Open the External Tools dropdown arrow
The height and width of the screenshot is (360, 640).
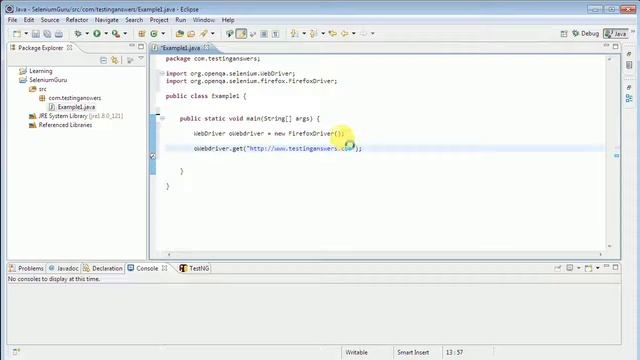pos(125,34)
